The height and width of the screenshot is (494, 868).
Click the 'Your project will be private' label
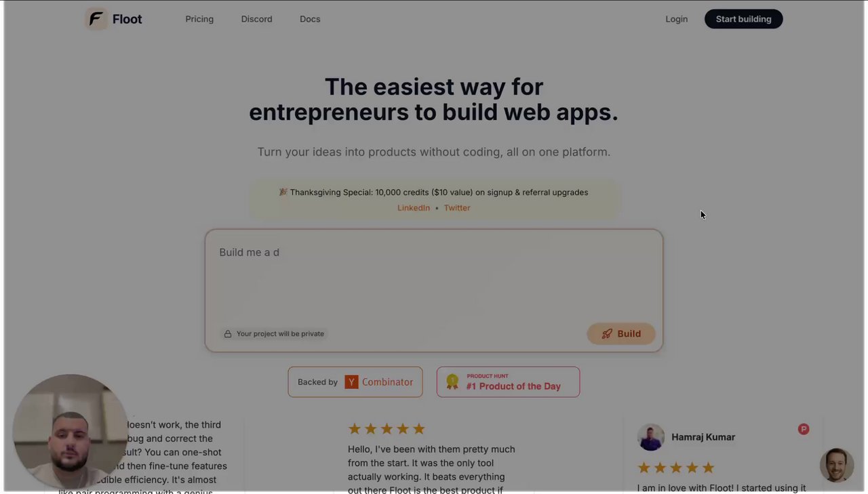pyautogui.click(x=280, y=334)
